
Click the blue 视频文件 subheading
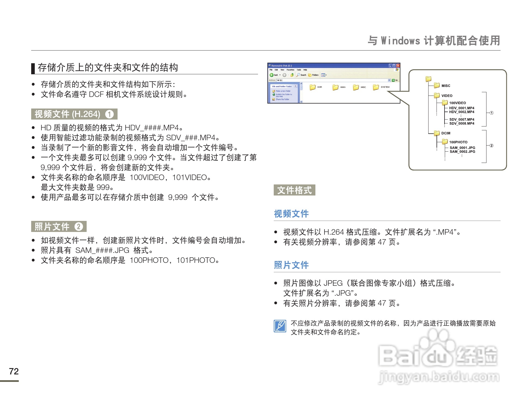coord(291,213)
